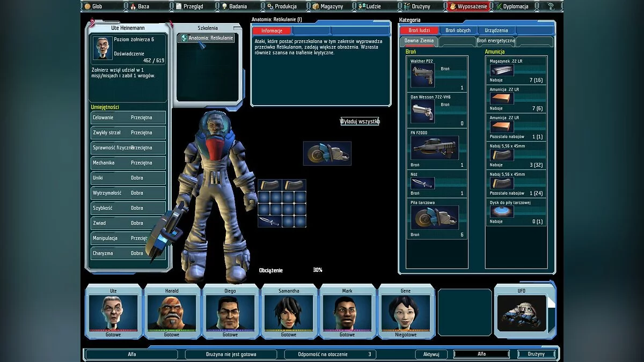Pick the Dan Wesson 722-VH6 revolver

click(x=422, y=112)
